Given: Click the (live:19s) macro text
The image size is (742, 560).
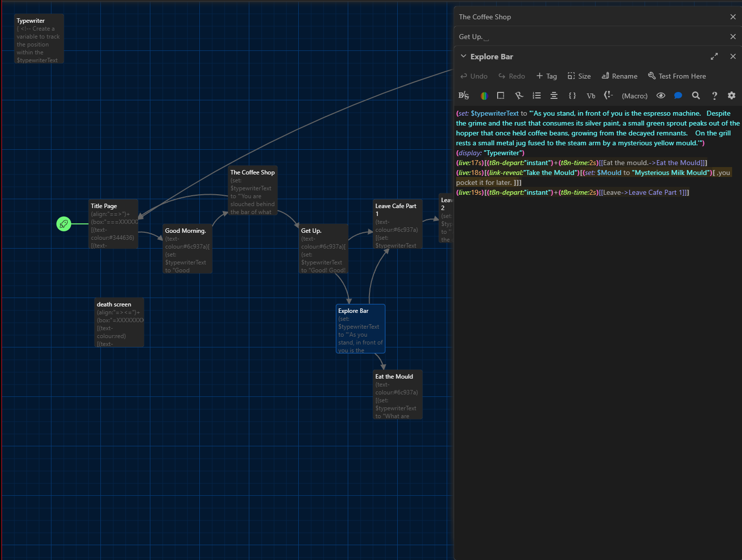Looking at the screenshot, I should [470, 192].
